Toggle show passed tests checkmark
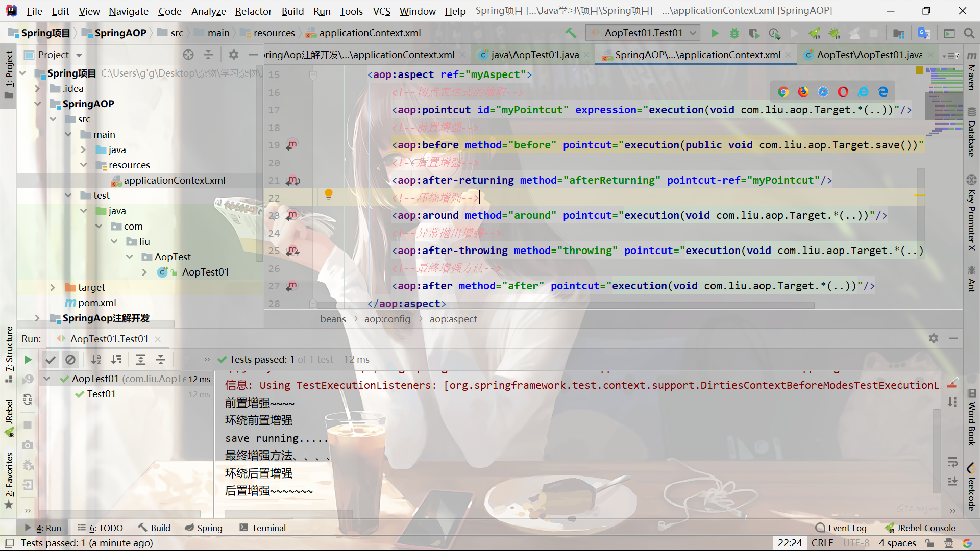 pyautogui.click(x=50, y=360)
